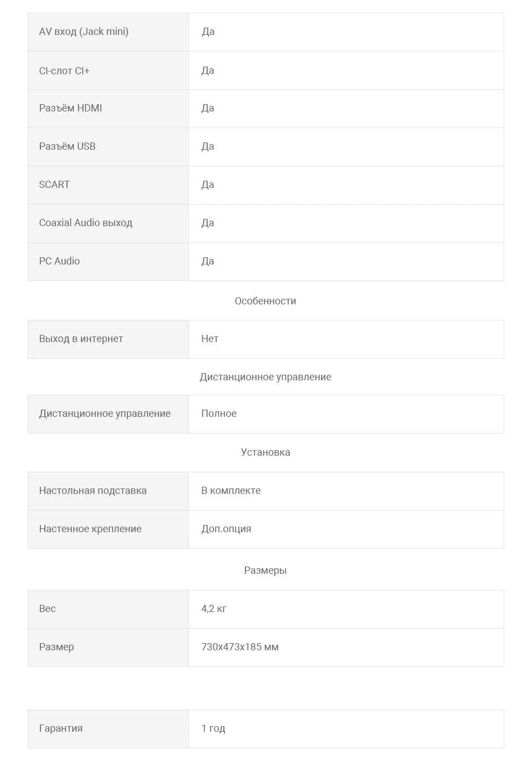The width and height of the screenshot is (532, 780).
Task: Select the "Coaxial Audio выход" label
Action: coord(85,223)
